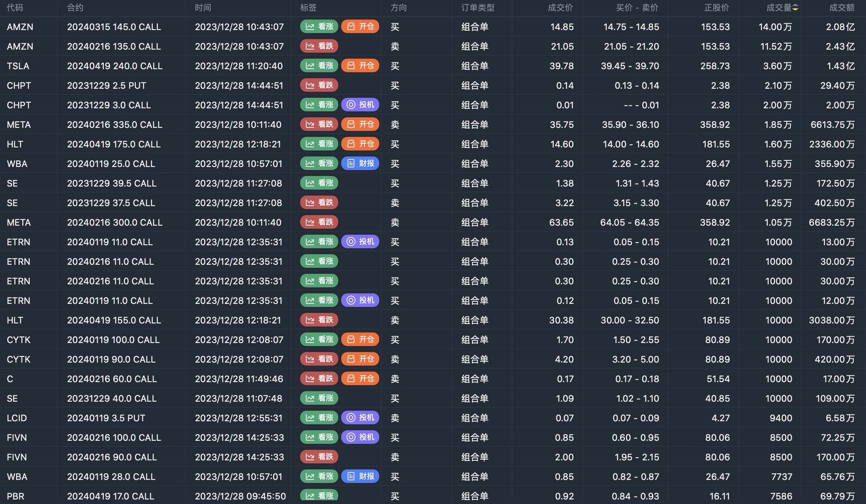Click the 看跌 tag on SE 37.5 CALL row
866x504 pixels.
[319, 202]
